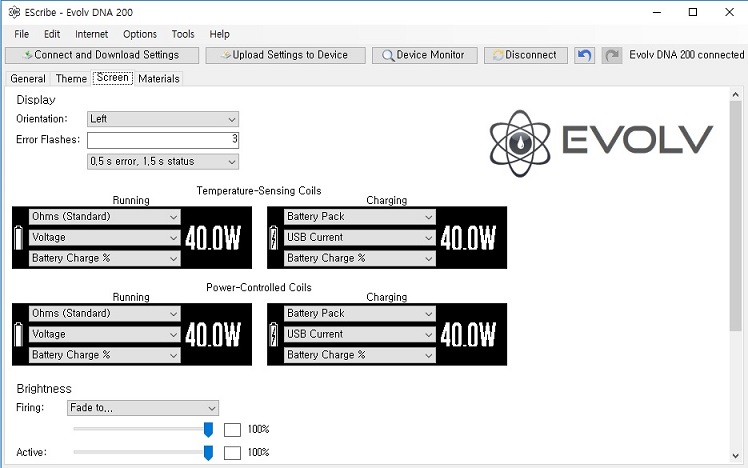
Task: Switch to the Materials tab
Action: (x=159, y=79)
